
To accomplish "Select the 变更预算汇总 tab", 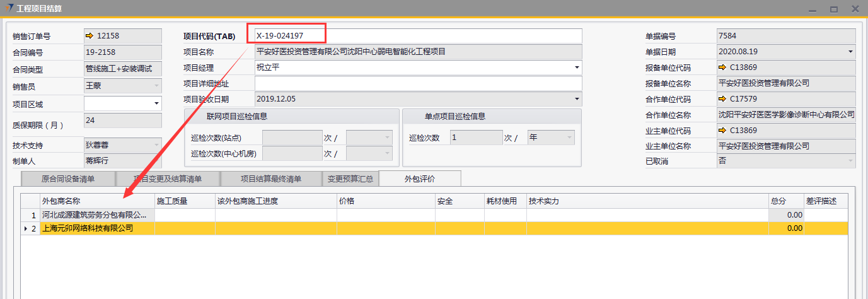I will 350,179.
